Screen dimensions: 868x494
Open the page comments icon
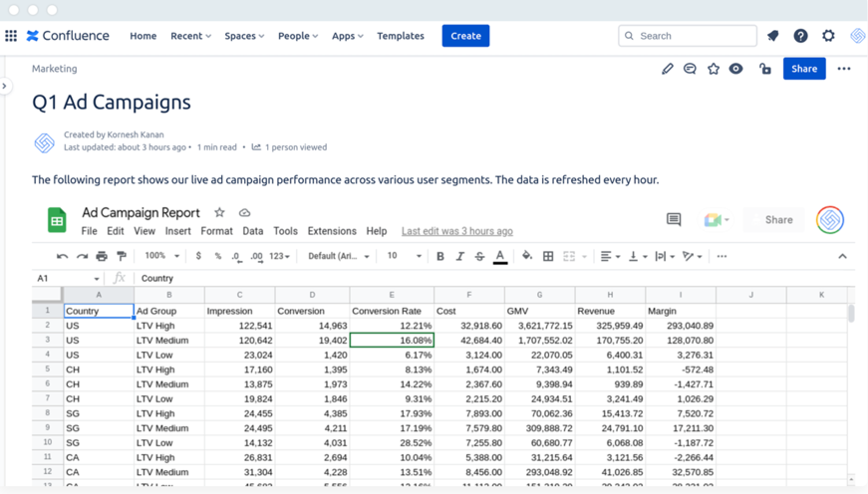[x=690, y=69]
